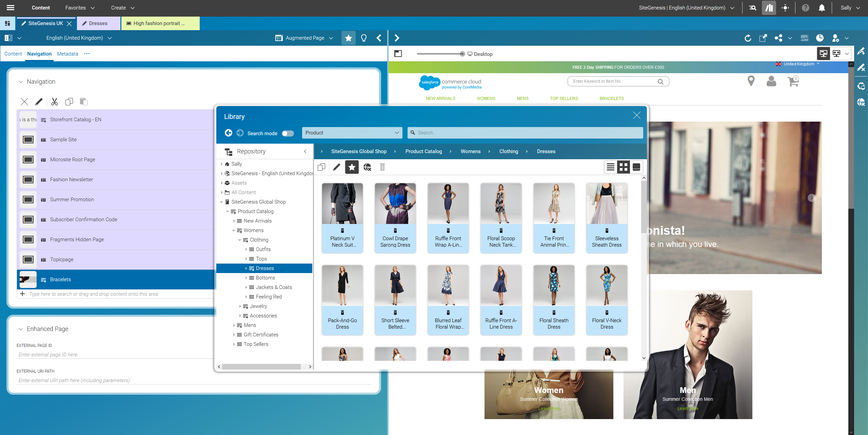Select the Dresses tab in the top bar
Image resolution: width=868 pixels, height=435 pixels.
pyautogui.click(x=98, y=23)
